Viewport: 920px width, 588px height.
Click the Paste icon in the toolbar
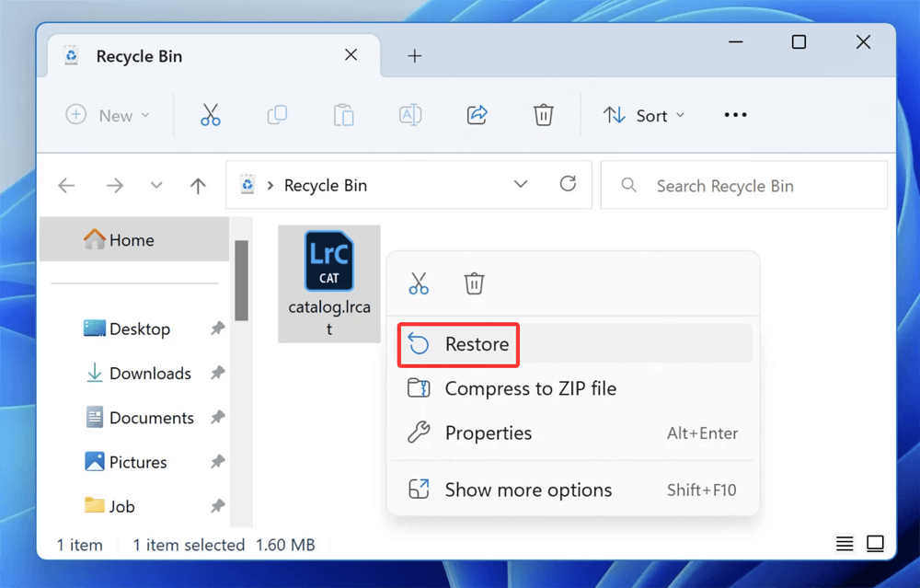pyautogui.click(x=343, y=115)
